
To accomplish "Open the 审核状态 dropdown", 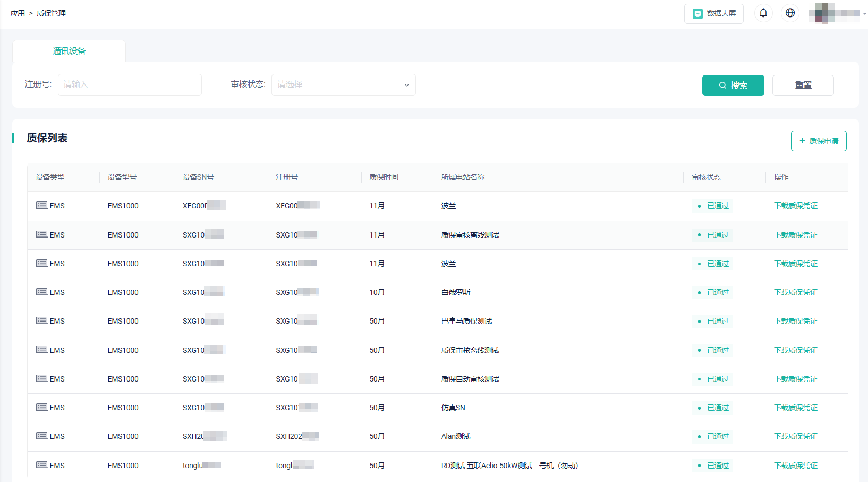I will 343,84.
